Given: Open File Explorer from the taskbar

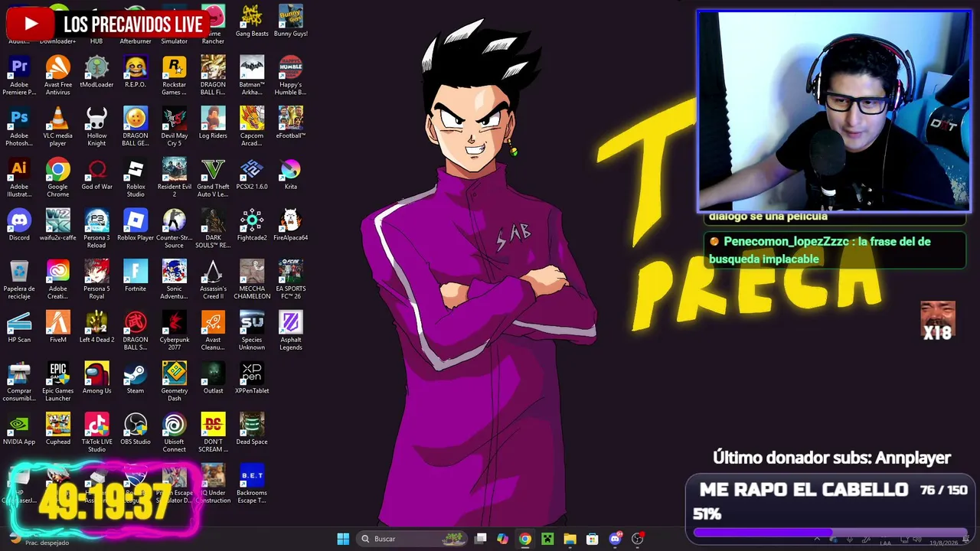Looking at the screenshot, I should click(x=570, y=539).
